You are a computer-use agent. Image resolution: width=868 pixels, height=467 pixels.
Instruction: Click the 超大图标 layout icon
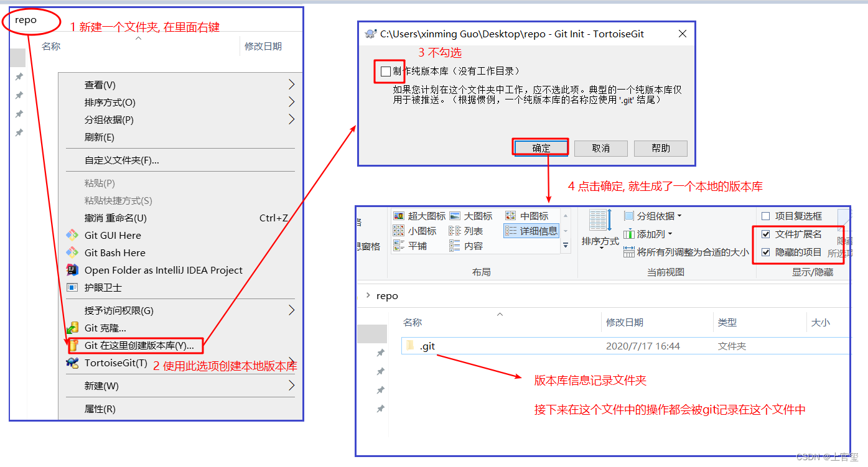tap(399, 216)
